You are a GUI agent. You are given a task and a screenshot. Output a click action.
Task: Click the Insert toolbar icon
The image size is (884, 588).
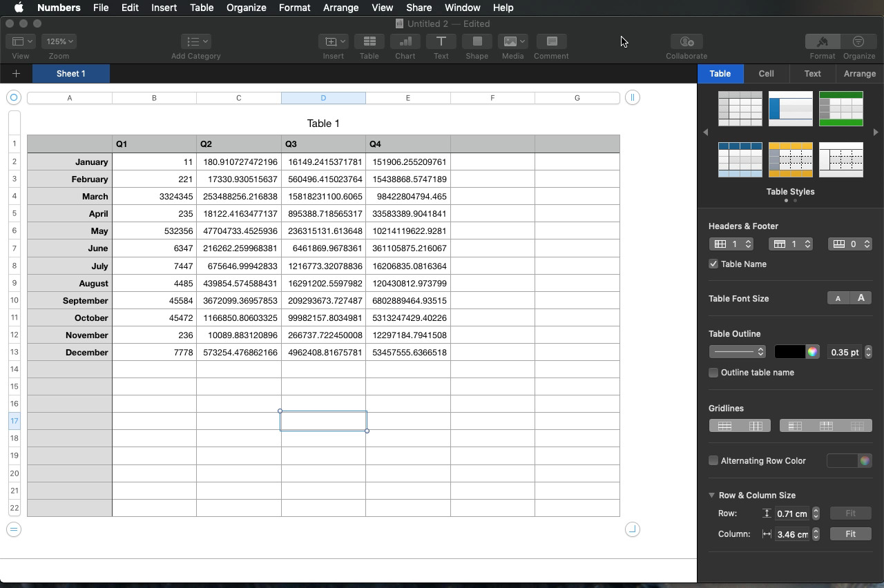333,41
